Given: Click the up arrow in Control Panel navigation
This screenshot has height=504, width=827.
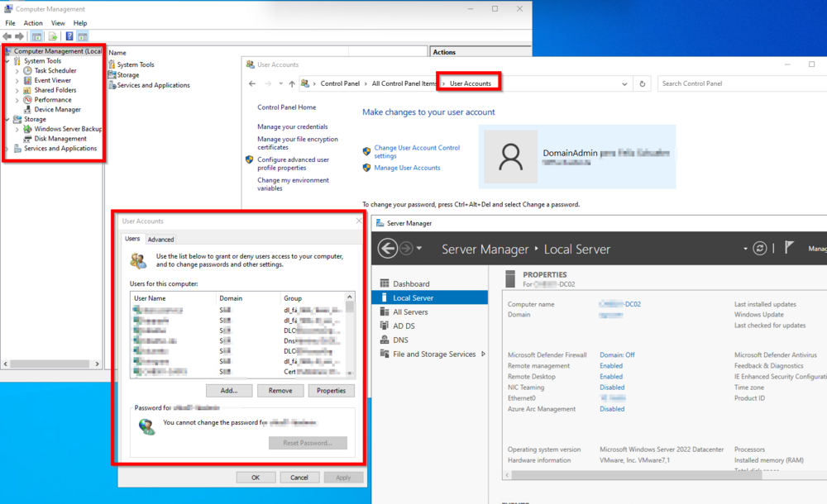Looking at the screenshot, I should (x=292, y=83).
